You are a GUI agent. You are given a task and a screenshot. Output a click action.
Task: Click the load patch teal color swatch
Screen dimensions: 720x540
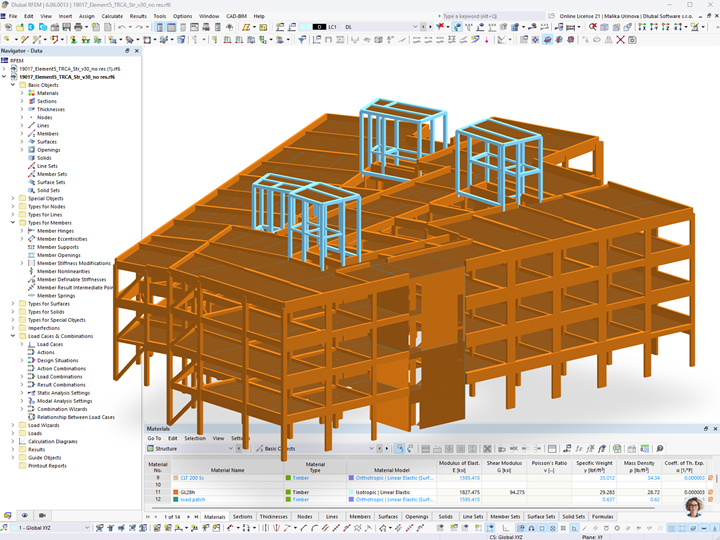[175, 500]
